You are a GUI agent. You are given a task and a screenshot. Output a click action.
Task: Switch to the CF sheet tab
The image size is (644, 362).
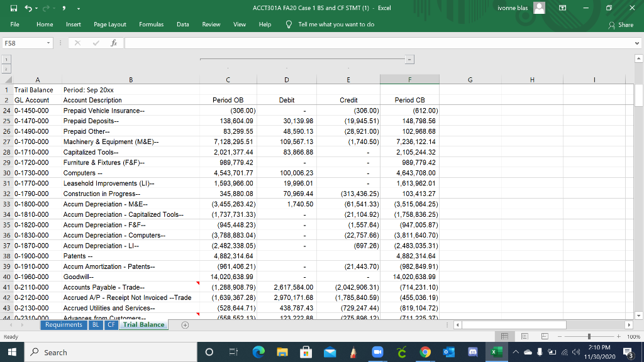(111, 325)
